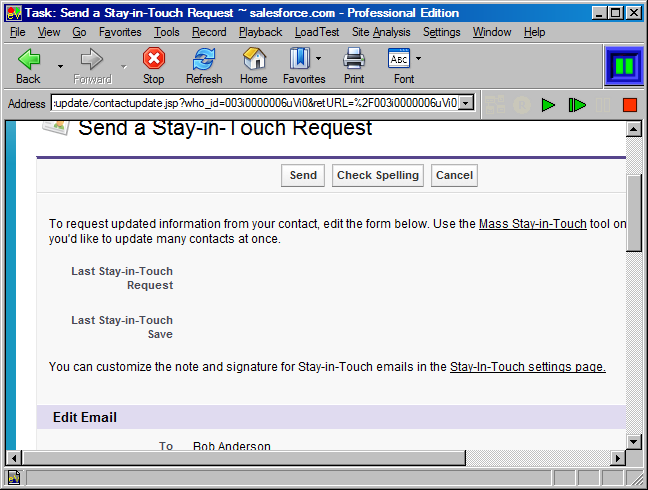The image size is (648, 490).
Task: Open the Forward history dropdown arrow
Action: [x=124, y=66]
